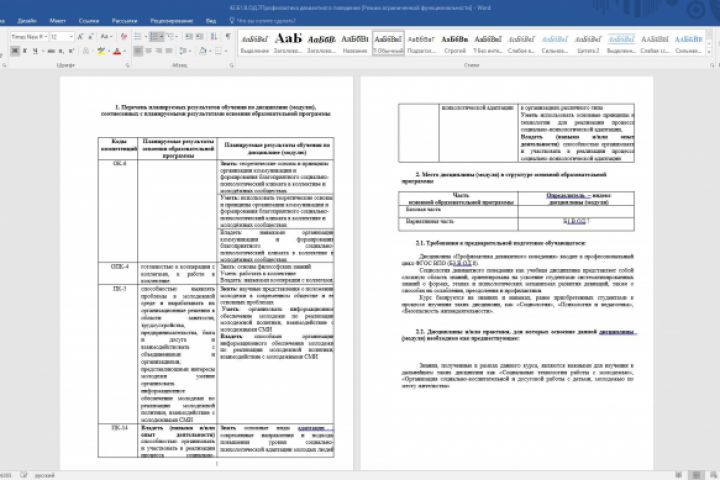The width and height of the screenshot is (720, 480).
Task: Expand the styles gallery More arrow
Action: pyautogui.click(x=709, y=52)
